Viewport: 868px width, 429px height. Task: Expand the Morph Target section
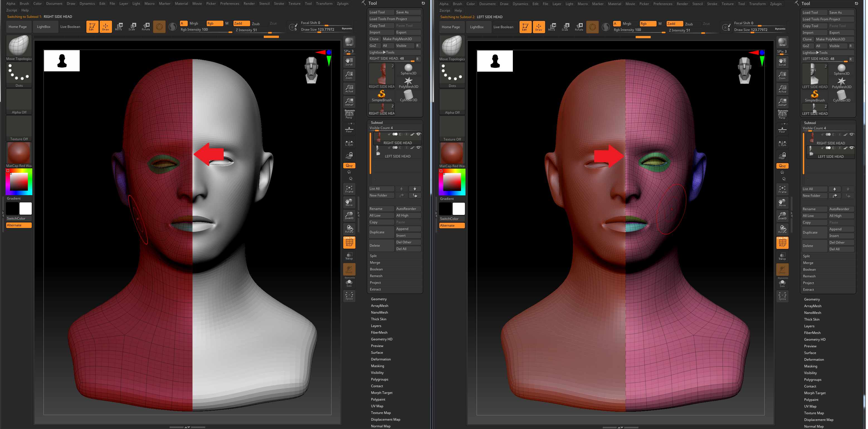click(x=381, y=392)
